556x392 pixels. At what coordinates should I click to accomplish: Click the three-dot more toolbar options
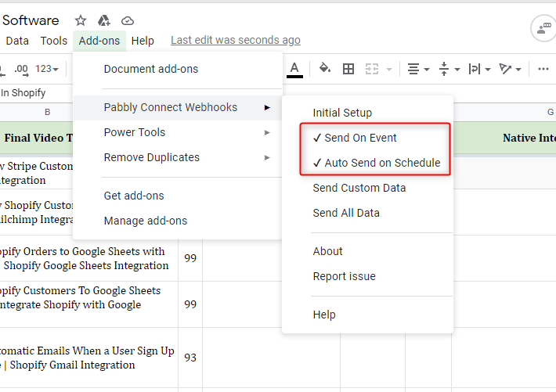click(543, 69)
